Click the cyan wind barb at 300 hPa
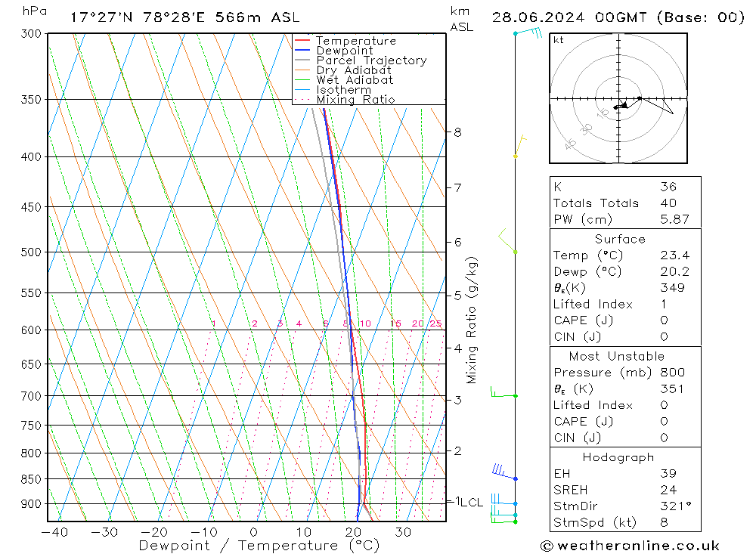756x554 pixels. click(x=528, y=32)
